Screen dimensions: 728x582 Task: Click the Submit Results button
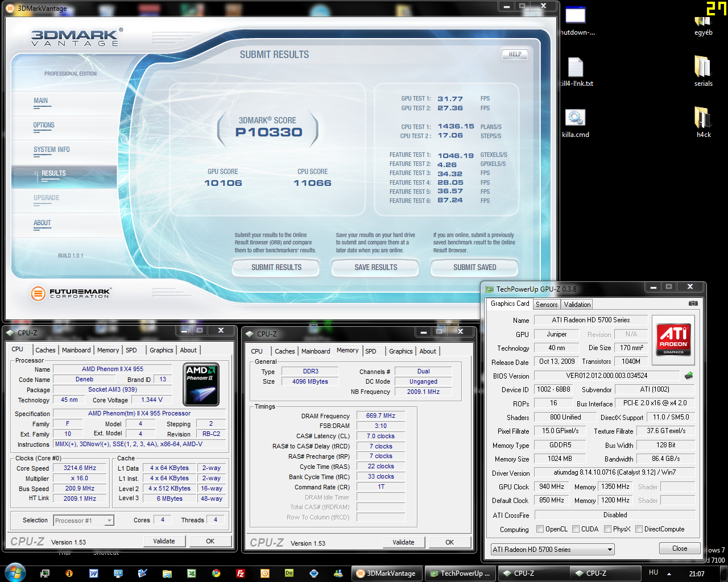[x=276, y=267]
